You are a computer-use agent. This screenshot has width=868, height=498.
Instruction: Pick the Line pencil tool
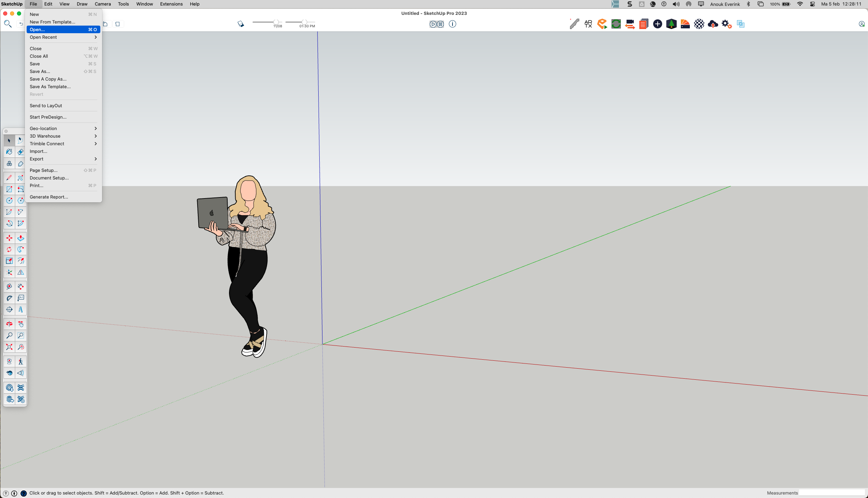9,178
